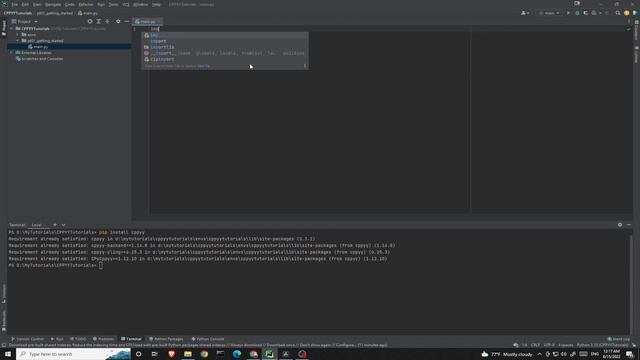Viewport: 640px width, 360px height.
Task: Open the VCS menu
Action: [126, 4]
